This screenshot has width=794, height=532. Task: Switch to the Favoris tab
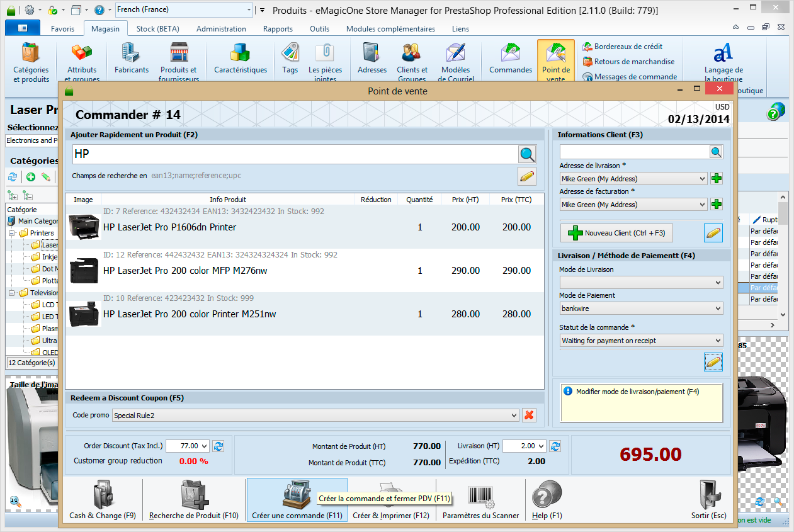62,28
